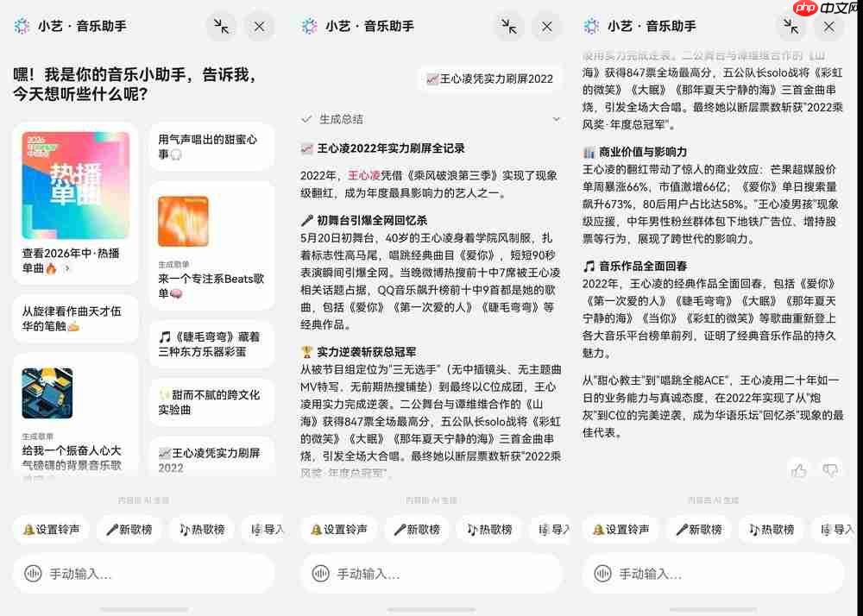Click heading 商业价值与影响力
Viewport: 863px width, 616px height.
click(x=635, y=152)
